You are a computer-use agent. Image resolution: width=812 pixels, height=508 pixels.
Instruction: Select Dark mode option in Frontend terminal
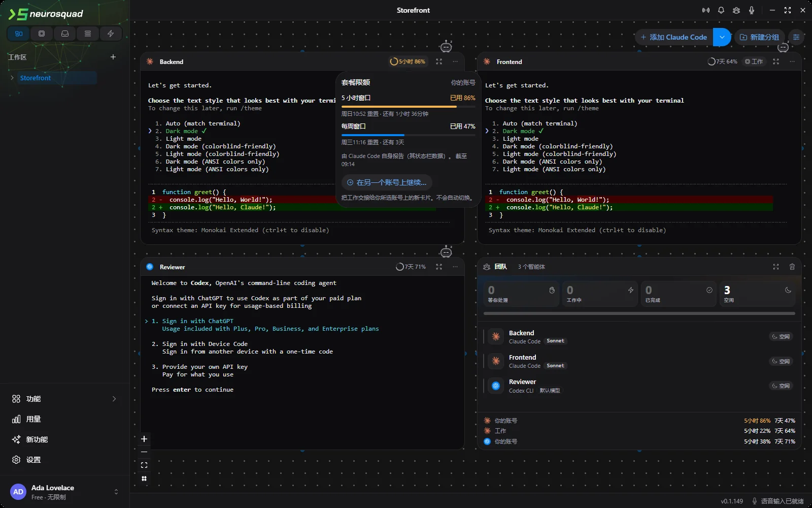(519, 131)
